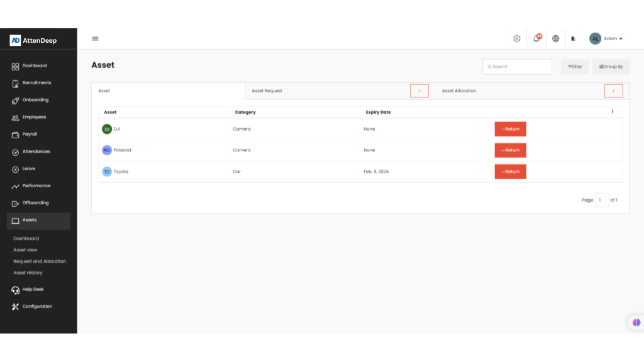Open the notifications bell
Image resolution: width=644 pixels, height=362 pixels.
[x=536, y=38]
